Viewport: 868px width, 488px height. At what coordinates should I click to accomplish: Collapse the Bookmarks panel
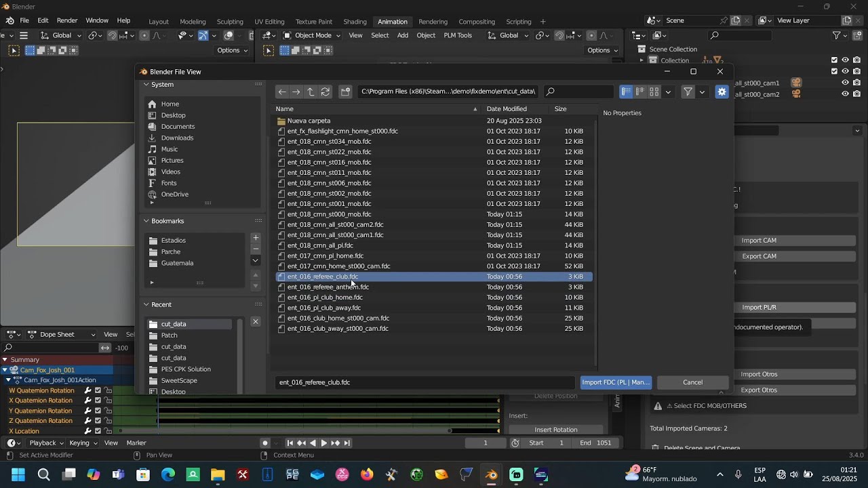click(x=146, y=221)
